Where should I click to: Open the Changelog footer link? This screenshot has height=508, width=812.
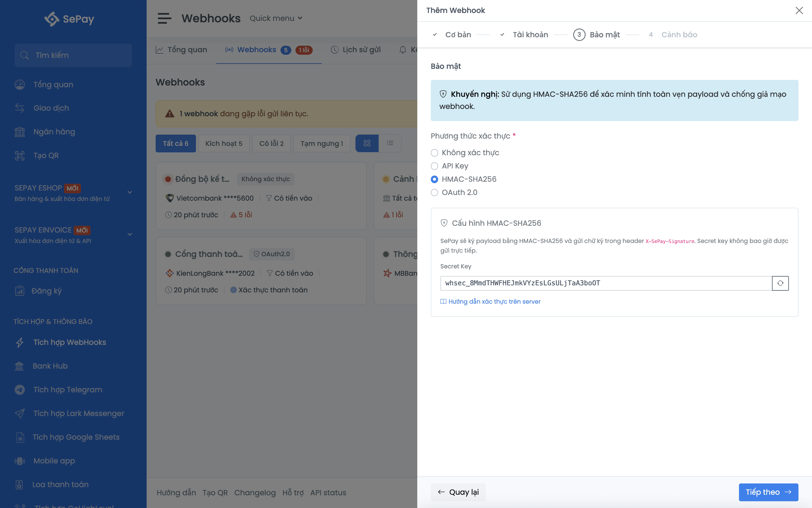pyautogui.click(x=255, y=493)
